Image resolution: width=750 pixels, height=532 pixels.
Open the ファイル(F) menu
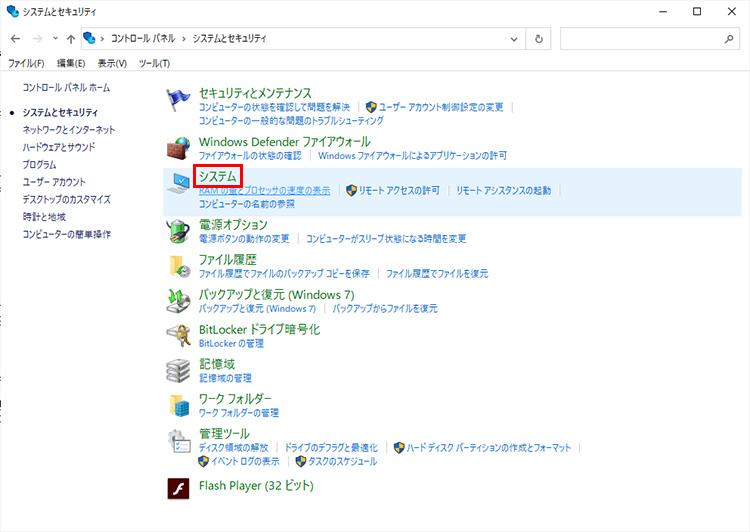coord(26,63)
